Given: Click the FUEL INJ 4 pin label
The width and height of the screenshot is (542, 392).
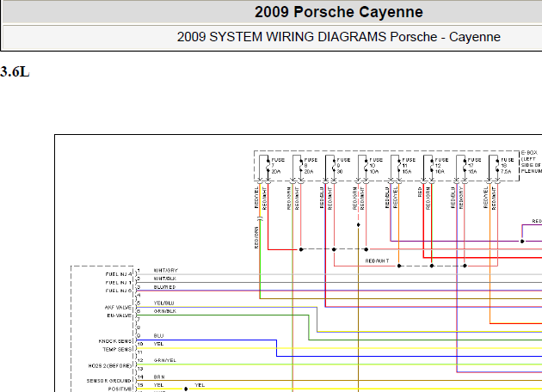Looking at the screenshot, I should pyautogui.click(x=119, y=274).
